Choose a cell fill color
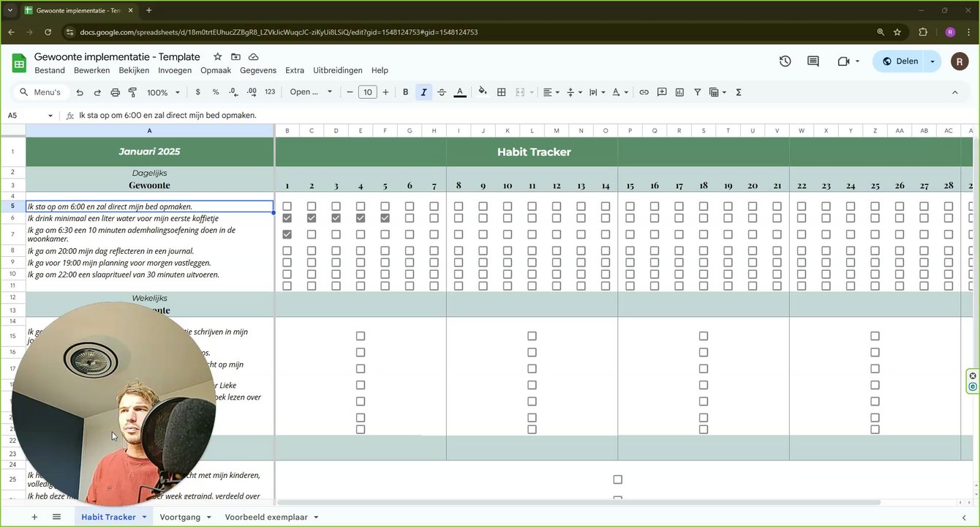 (x=483, y=92)
